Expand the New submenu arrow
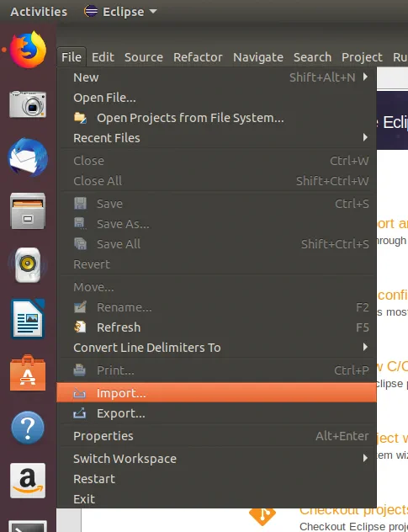Screen dimensions: 408x532 (365, 77)
